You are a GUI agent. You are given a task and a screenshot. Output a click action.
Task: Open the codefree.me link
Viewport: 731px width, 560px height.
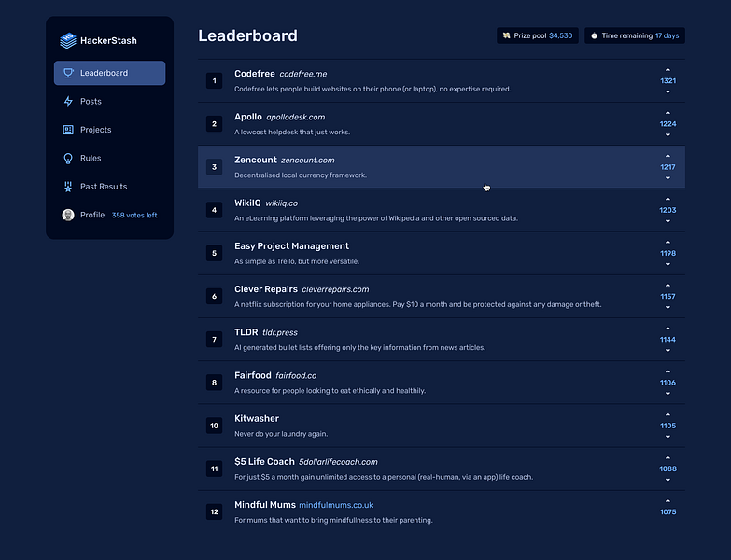pos(303,74)
